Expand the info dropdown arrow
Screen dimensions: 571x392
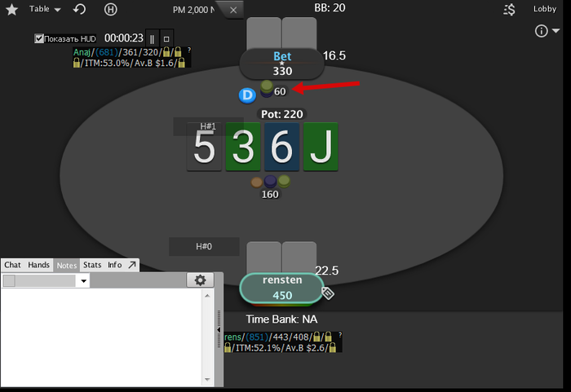[x=556, y=31]
